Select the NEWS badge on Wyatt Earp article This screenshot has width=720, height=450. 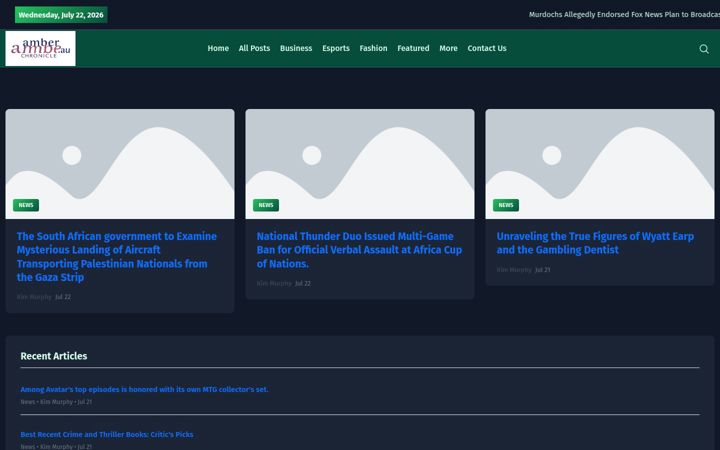coord(506,205)
